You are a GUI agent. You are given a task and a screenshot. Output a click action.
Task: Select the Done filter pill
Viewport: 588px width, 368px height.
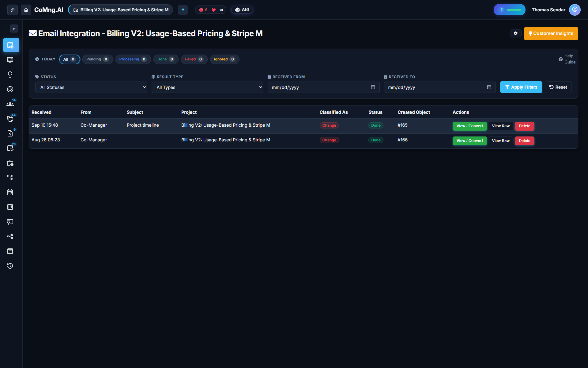pyautogui.click(x=166, y=59)
